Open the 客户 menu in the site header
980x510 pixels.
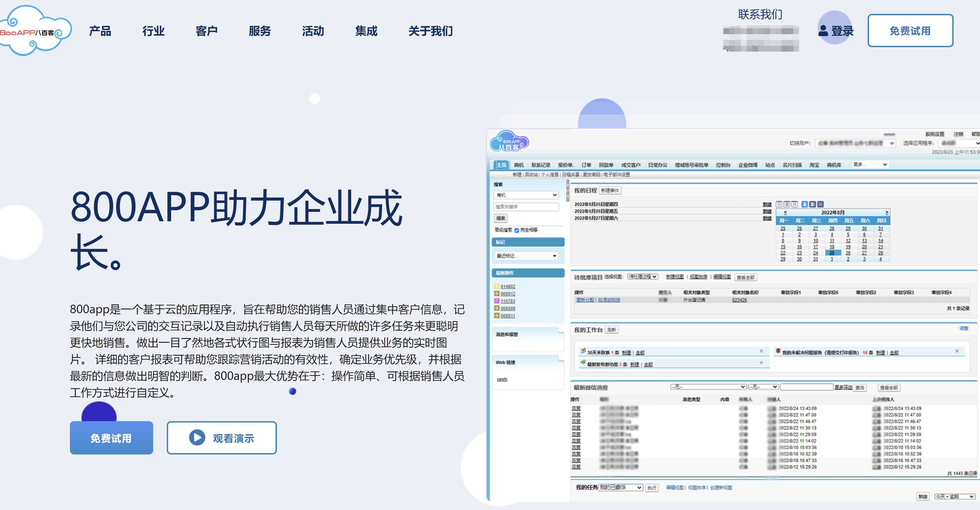point(207,31)
